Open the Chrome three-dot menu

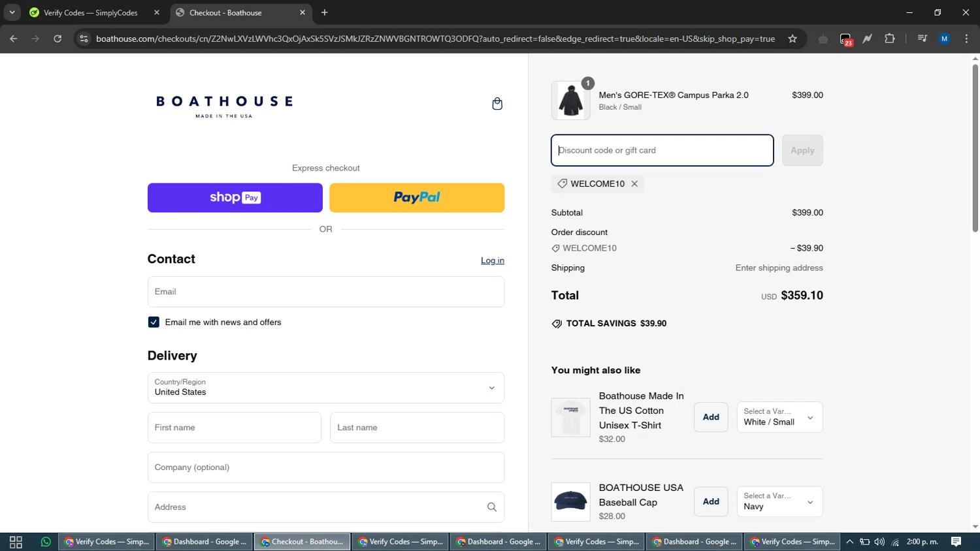966,39
